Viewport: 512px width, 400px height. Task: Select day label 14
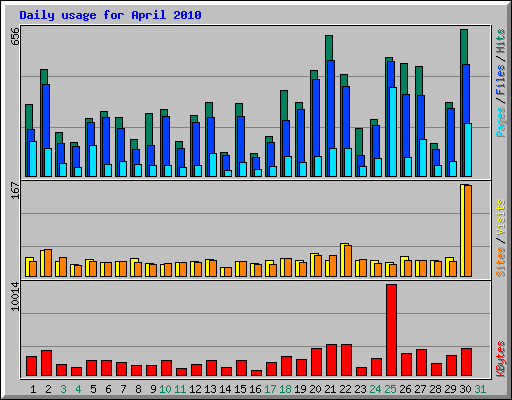pos(225,389)
